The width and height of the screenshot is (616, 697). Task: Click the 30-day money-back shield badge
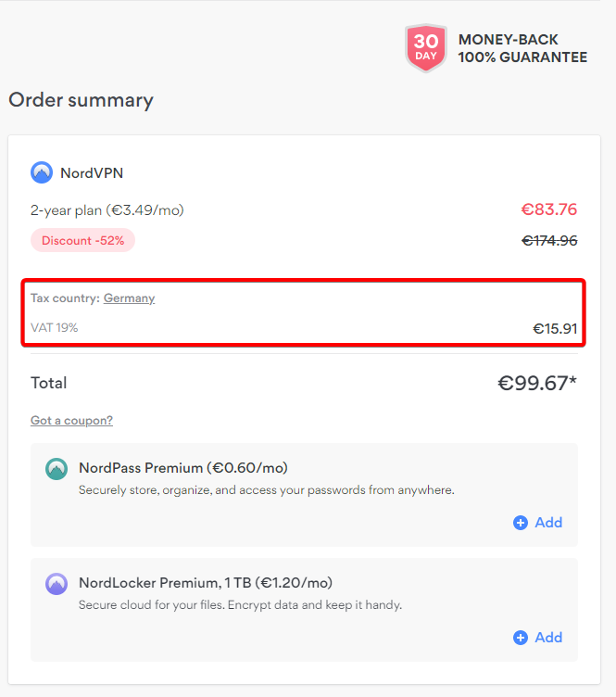pos(426,47)
